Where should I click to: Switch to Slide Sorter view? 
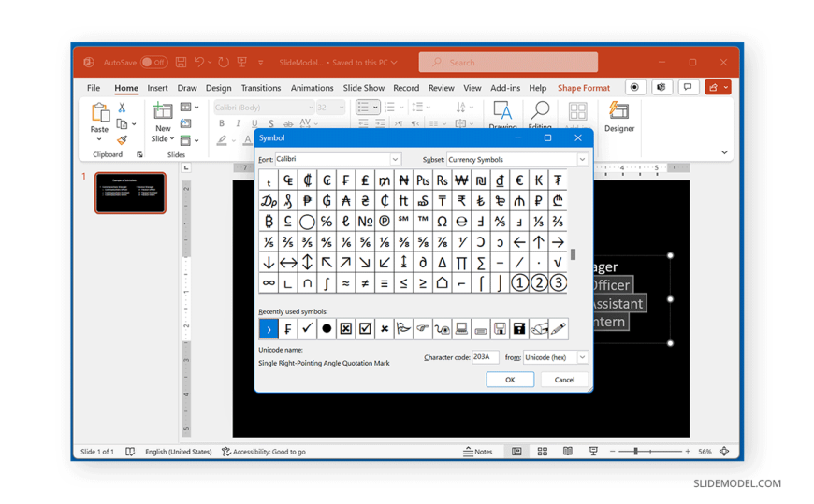(x=543, y=452)
